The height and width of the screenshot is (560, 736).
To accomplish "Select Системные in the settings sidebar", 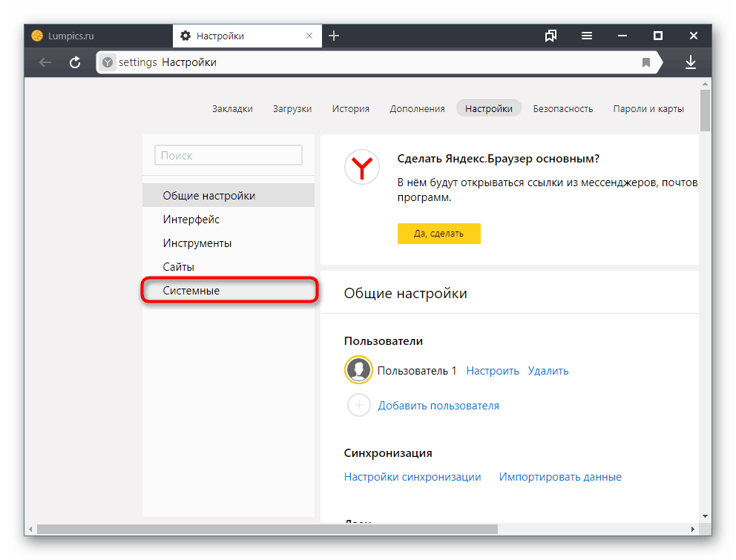I will click(191, 290).
